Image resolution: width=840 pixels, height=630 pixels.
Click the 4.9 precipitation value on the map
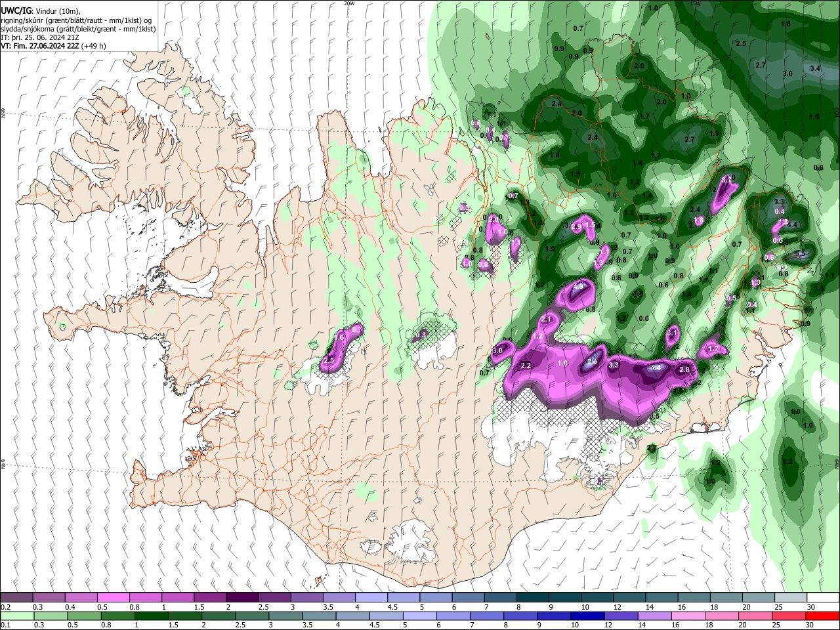click(579, 287)
